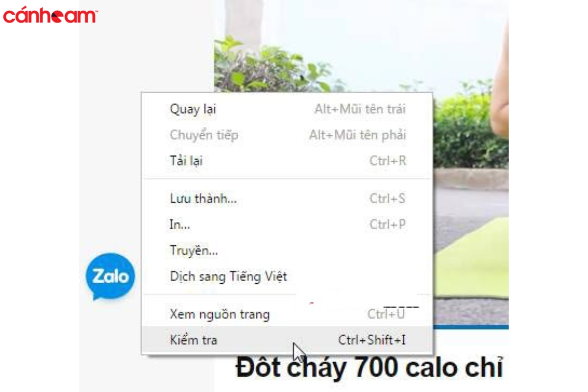Click the Alt+Mũi tên trái shortcut text
Screen dimensions: 588x392
click(x=360, y=109)
